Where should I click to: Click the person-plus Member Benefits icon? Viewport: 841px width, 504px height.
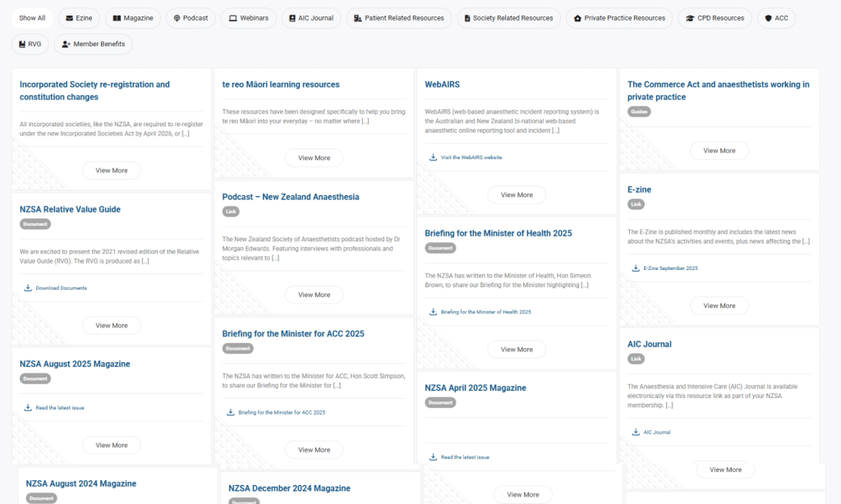(x=66, y=44)
